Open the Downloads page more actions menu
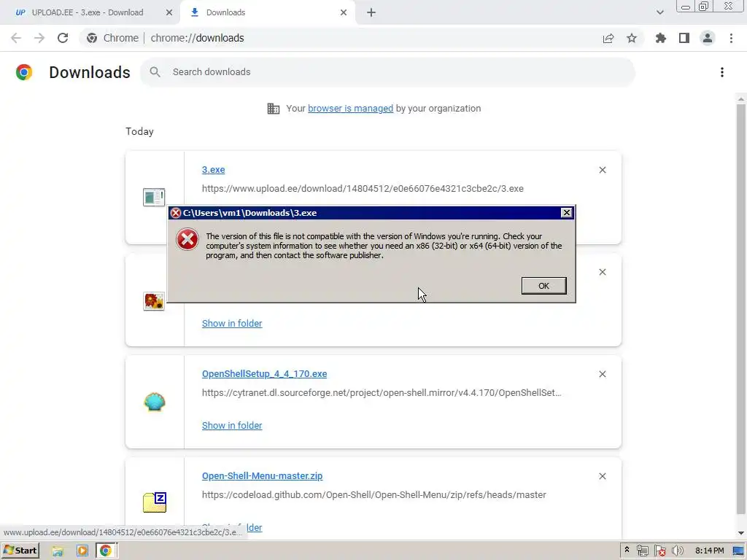Screen dimensions: 747x560 721,72
